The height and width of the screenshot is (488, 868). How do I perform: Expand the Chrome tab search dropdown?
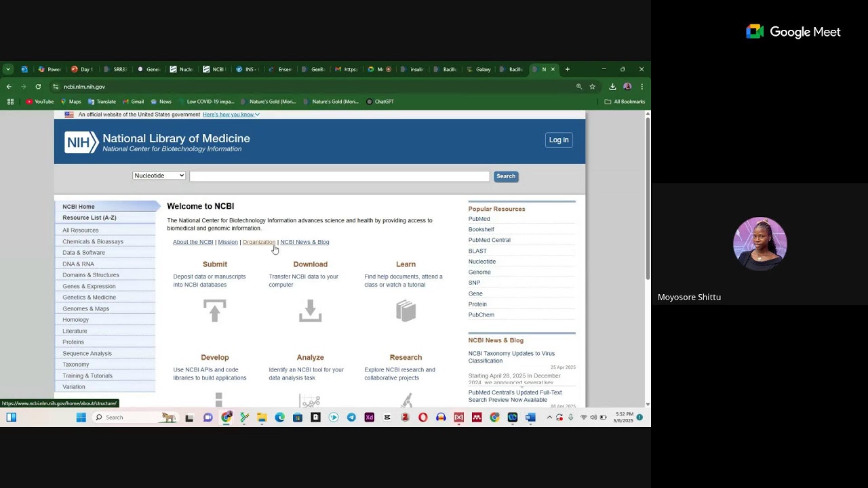(x=8, y=69)
